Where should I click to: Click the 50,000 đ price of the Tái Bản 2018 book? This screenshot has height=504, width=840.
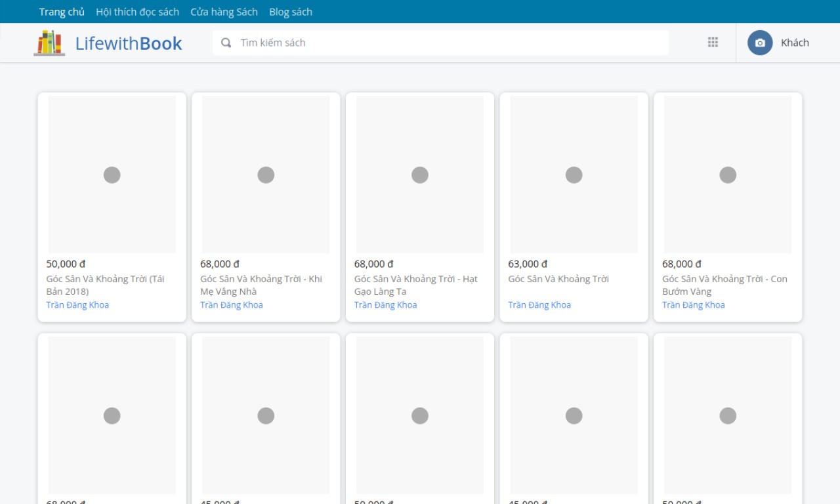[x=66, y=264]
